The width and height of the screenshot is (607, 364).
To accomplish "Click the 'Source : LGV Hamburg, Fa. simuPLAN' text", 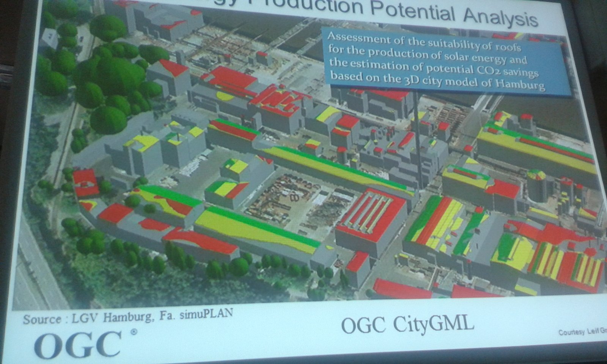I will pyautogui.click(x=128, y=316).
